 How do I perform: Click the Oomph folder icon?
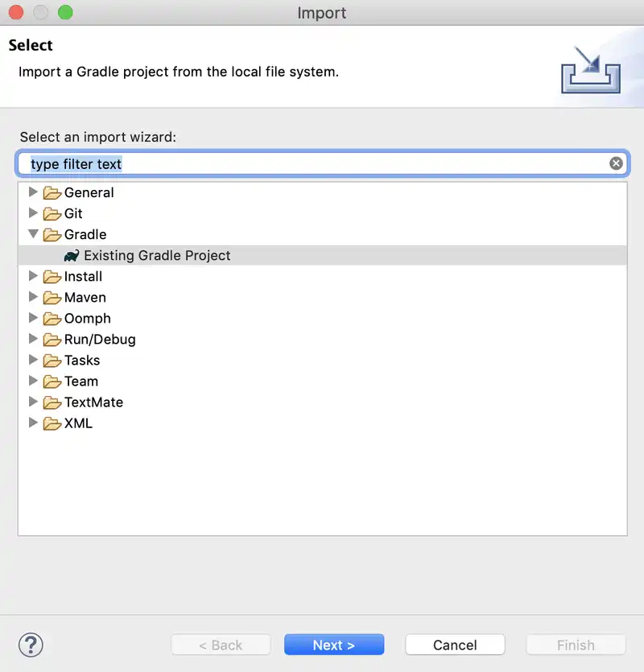pyautogui.click(x=52, y=319)
